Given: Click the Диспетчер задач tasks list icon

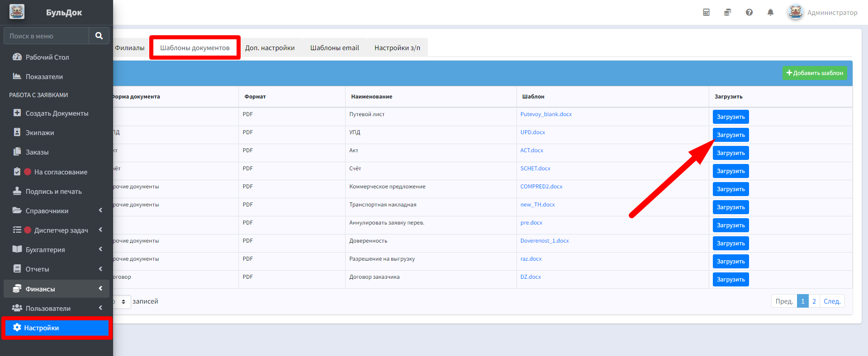Looking at the screenshot, I should pos(17,230).
